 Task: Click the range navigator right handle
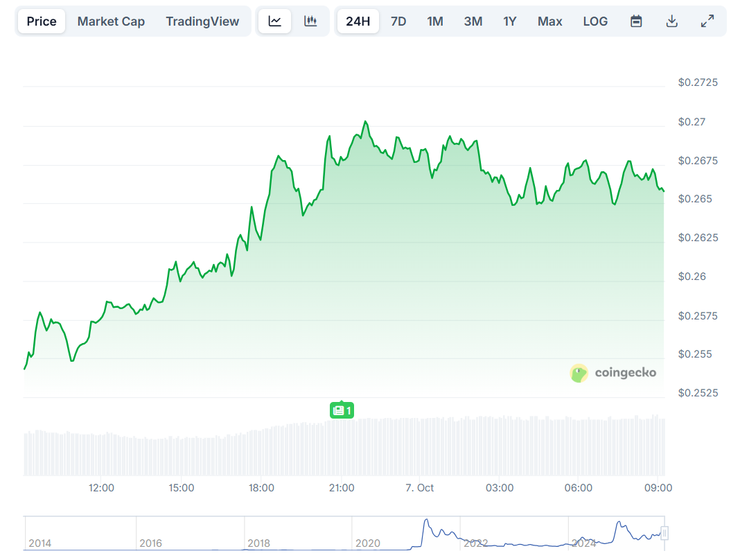click(x=664, y=533)
